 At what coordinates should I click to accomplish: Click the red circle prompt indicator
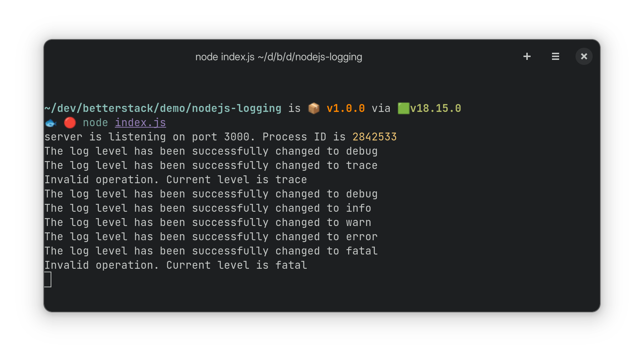(70, 123)
